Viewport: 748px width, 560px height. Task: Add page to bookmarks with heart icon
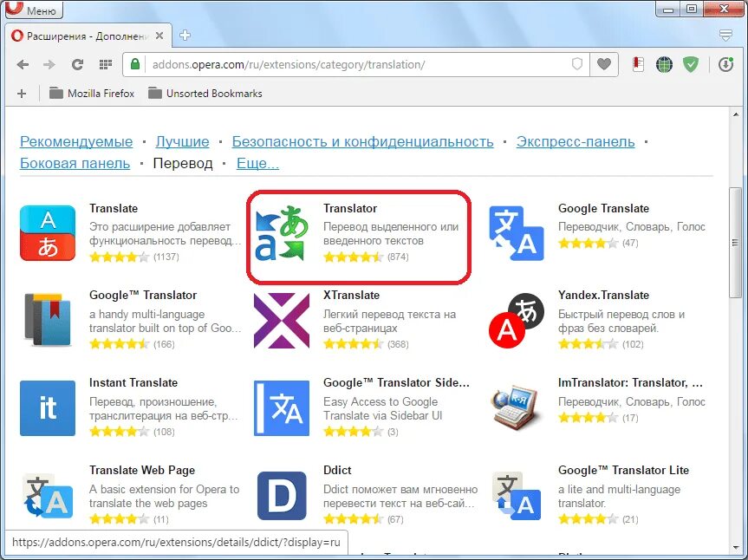pos(604,64)
